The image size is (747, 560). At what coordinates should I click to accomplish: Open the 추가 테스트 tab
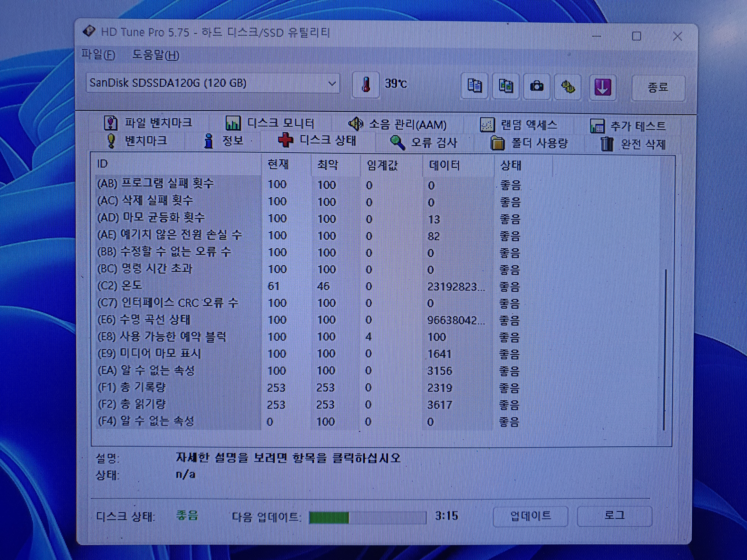[x=628, y=126]
